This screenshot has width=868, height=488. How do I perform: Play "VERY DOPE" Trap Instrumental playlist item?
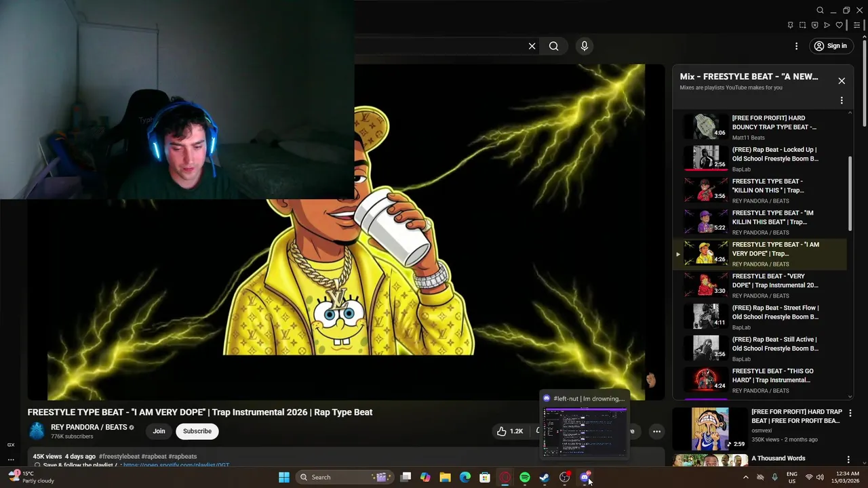[759, 285]
